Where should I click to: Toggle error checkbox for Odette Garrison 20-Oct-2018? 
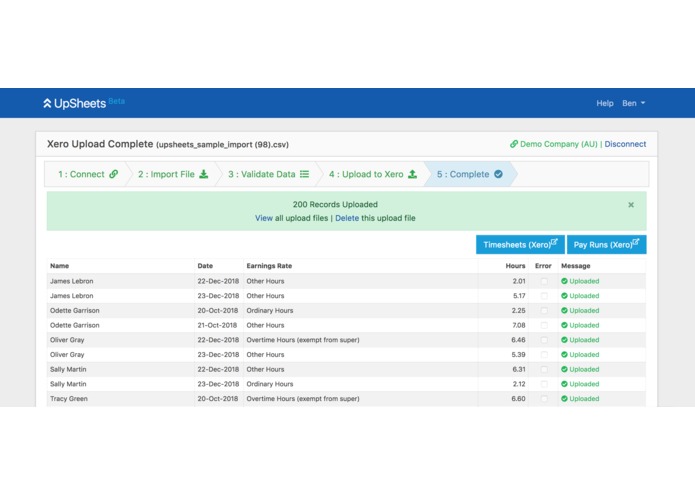[x=544, y=311]
